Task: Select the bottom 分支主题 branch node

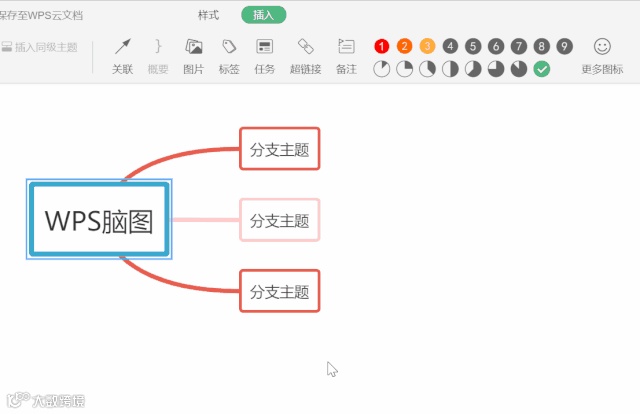Action: point(280,291)
